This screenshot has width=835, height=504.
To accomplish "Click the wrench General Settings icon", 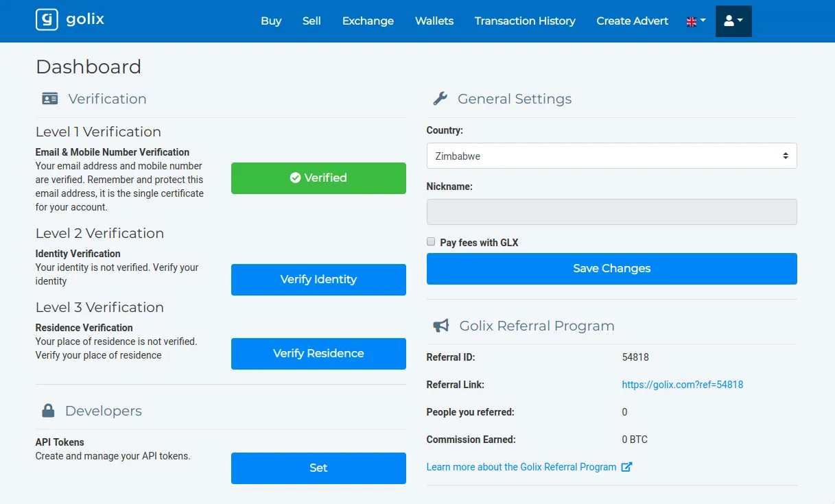I will 440,99.
